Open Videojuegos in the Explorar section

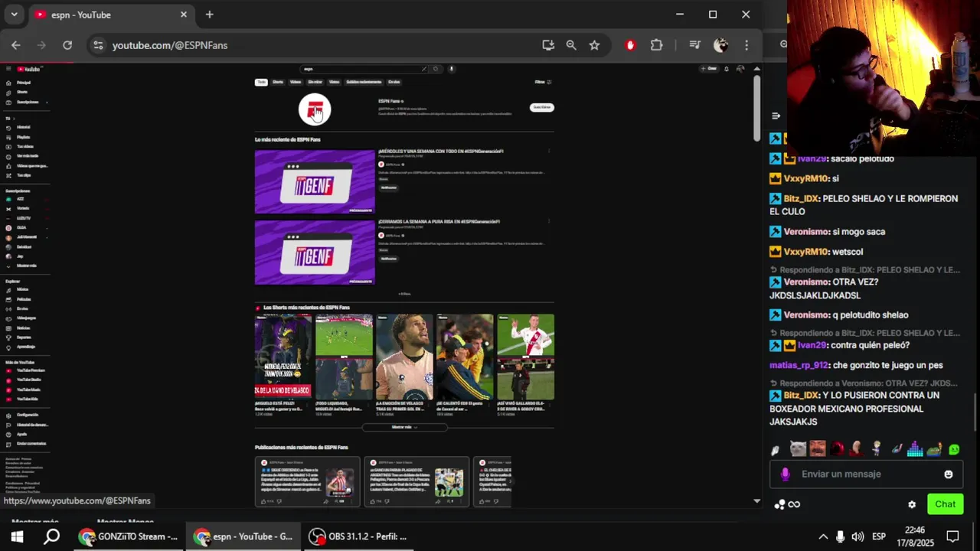pos(26,318)
